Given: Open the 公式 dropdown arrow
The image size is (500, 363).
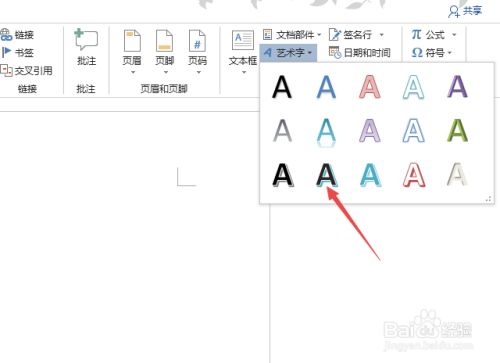Looking at the screenshot, I should click(454, 35).
